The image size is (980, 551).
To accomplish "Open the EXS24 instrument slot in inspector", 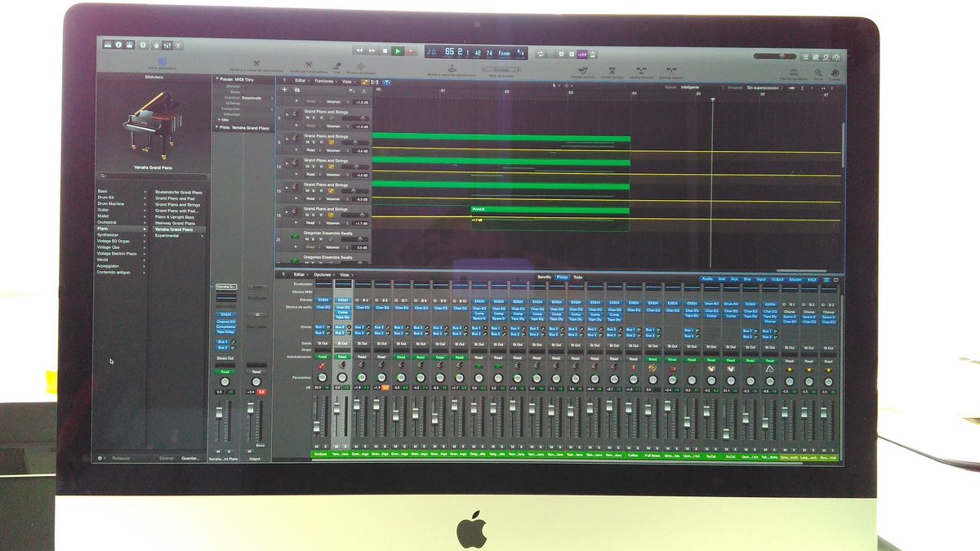I will [x=226, y=314].
